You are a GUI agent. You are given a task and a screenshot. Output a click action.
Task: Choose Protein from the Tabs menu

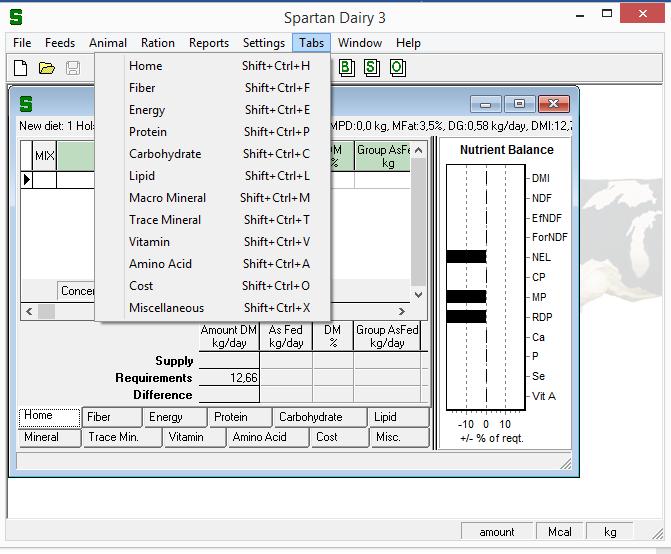[213, 132]
